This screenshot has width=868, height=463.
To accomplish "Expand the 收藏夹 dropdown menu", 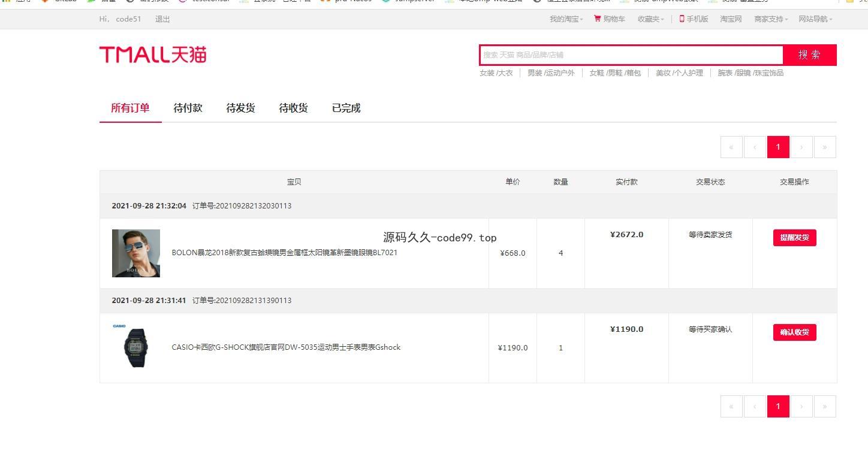I will click(x=650, y=19).
